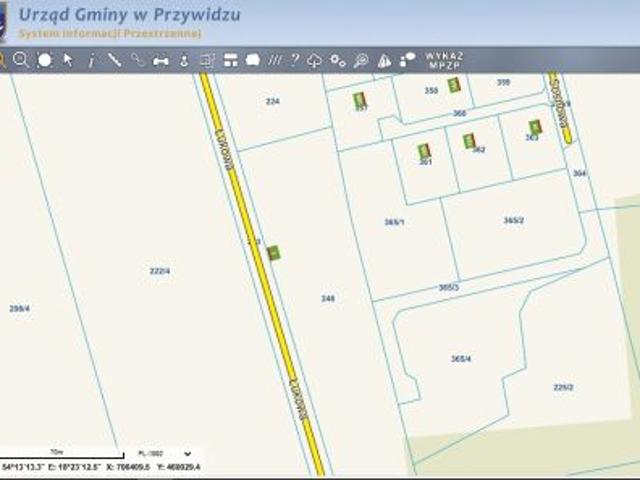Click the person location marker icon
This screenshot has height=480, width=640.
pyautogui.click(x=184, y=61)
